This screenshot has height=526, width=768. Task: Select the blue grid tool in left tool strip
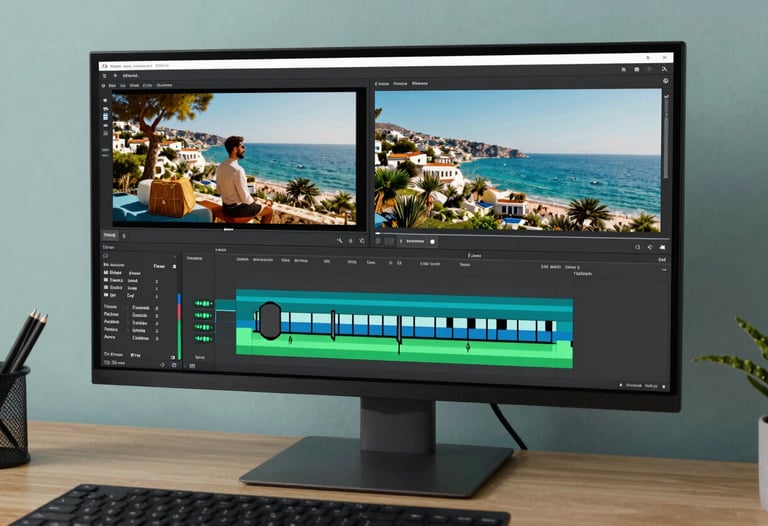105,117
